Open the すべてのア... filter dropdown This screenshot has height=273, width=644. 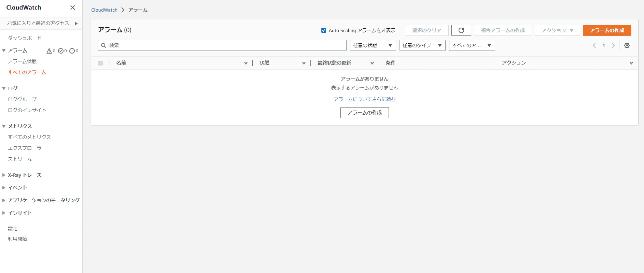(x=472, y=45)
